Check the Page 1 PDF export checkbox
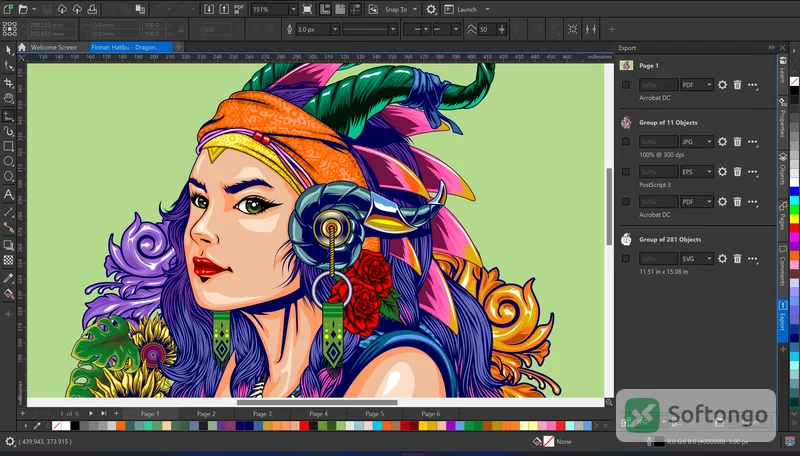This screenshot has height=456, width=800. (x=626, y=85)
